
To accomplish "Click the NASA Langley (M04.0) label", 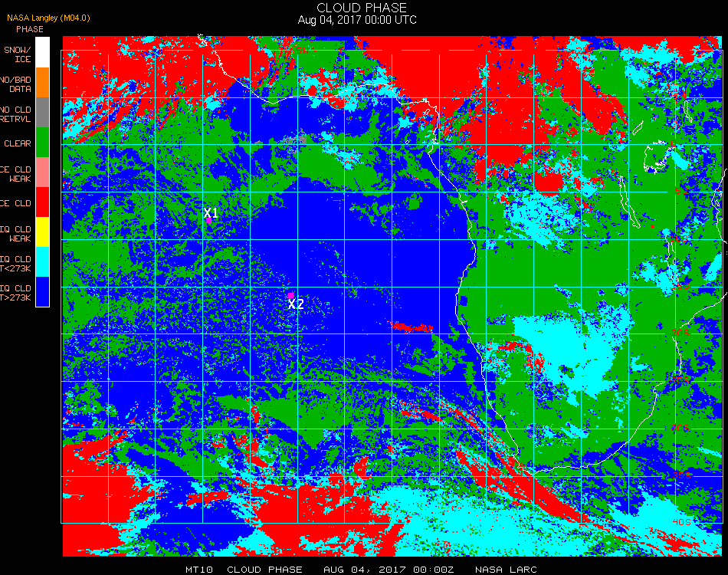I will click(x=48, y=18).
